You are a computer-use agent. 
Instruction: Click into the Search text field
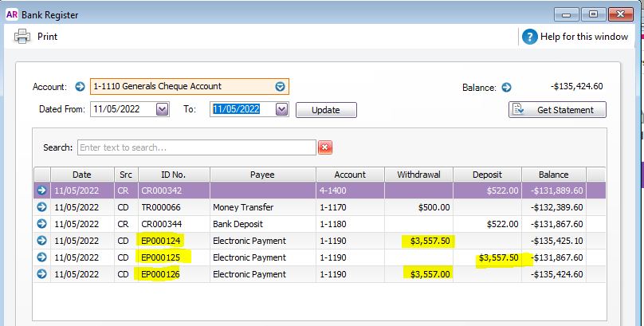(196, 147)
